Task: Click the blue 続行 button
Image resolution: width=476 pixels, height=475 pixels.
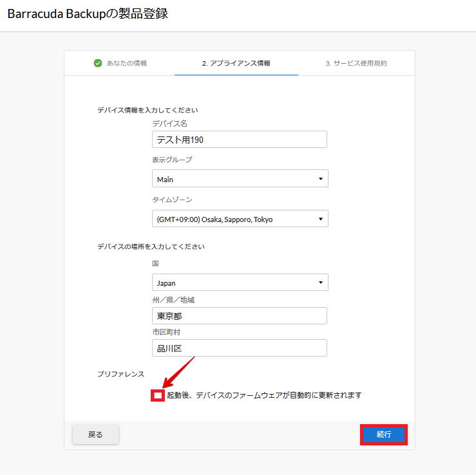Action: (x=384, y=434)
